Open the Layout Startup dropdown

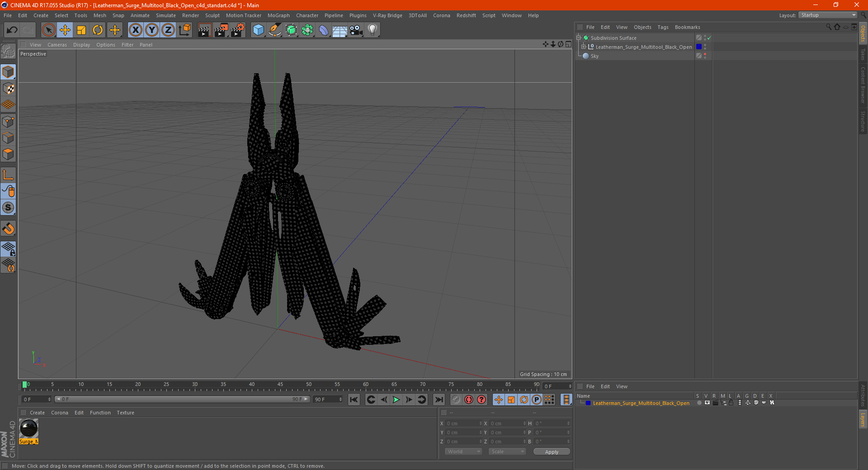pyautogui.click(x=828, y=15)
